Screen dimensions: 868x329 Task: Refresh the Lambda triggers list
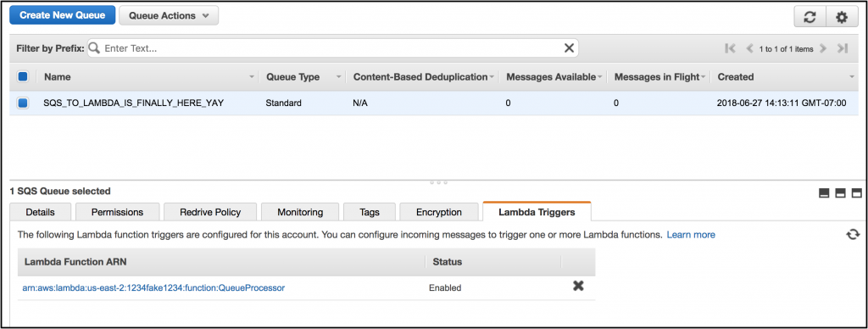coord(853,235)
